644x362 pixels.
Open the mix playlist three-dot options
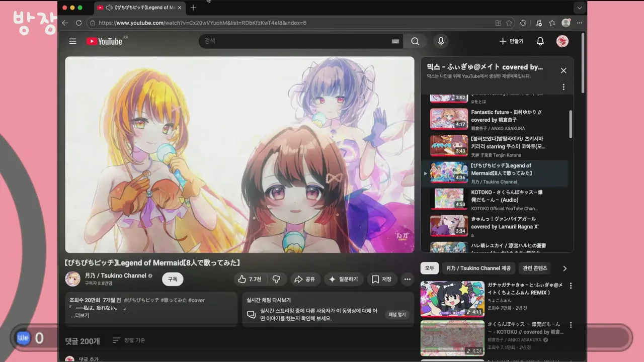pyautogui.click(x=563, y=87)
